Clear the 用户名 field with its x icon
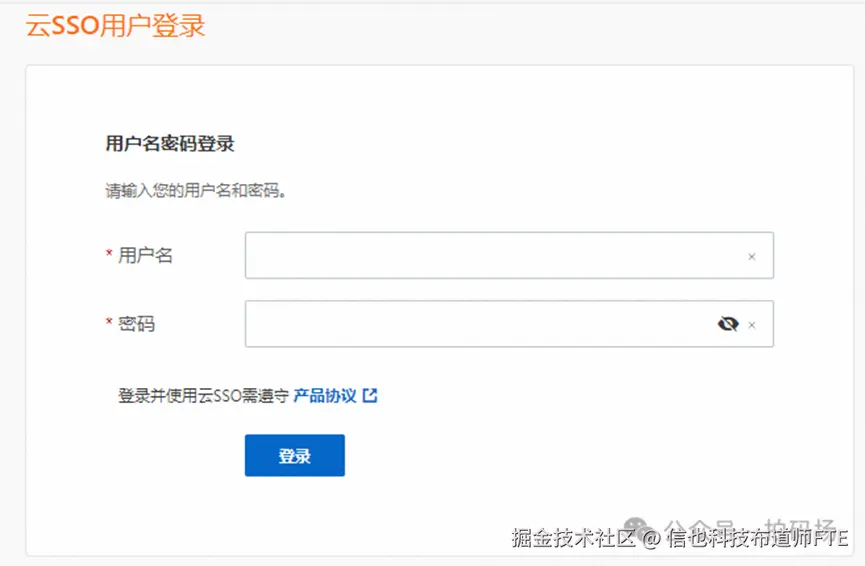The width and height of the screenshot is (865, 566). pyautogui.click(x=752, y=257)
